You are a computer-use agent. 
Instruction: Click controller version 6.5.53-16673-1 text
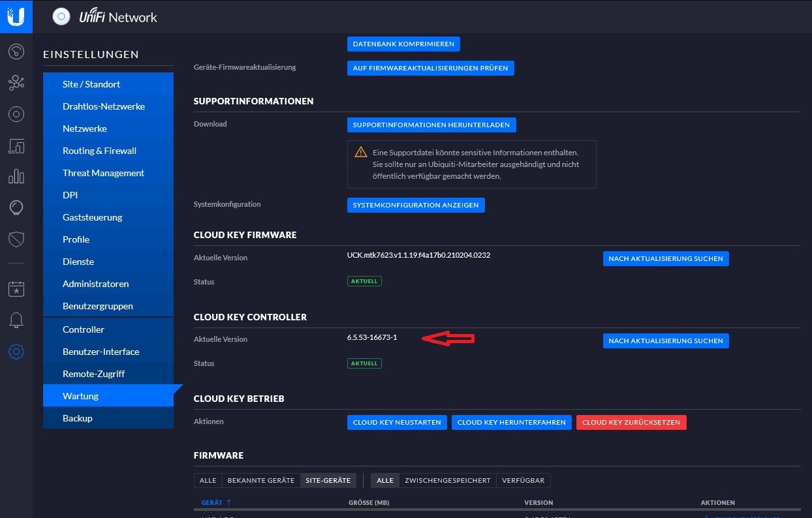[372, 337]
